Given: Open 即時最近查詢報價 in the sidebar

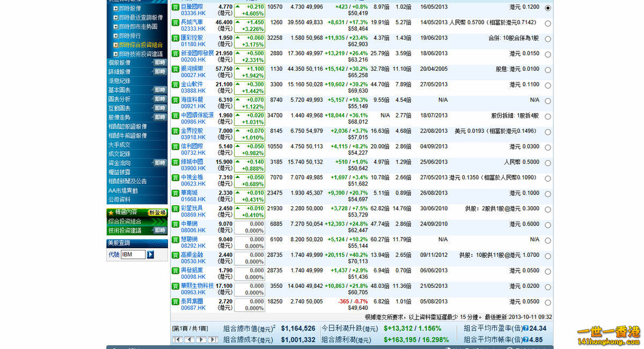Looking at the screenshot, I should (x=141, y=18).
